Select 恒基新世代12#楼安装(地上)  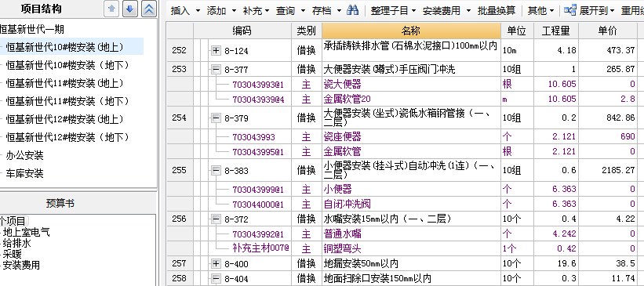[64, 119]
